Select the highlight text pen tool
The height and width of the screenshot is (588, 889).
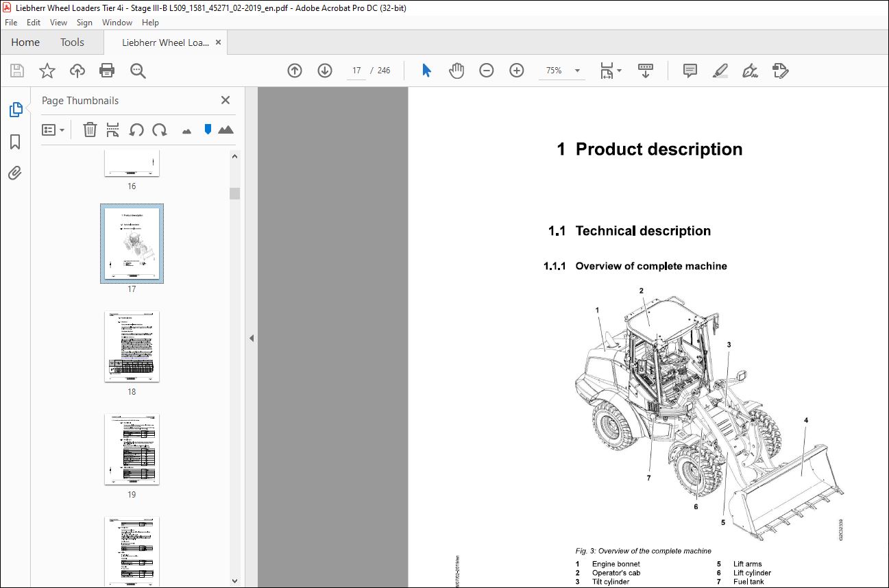720,71
